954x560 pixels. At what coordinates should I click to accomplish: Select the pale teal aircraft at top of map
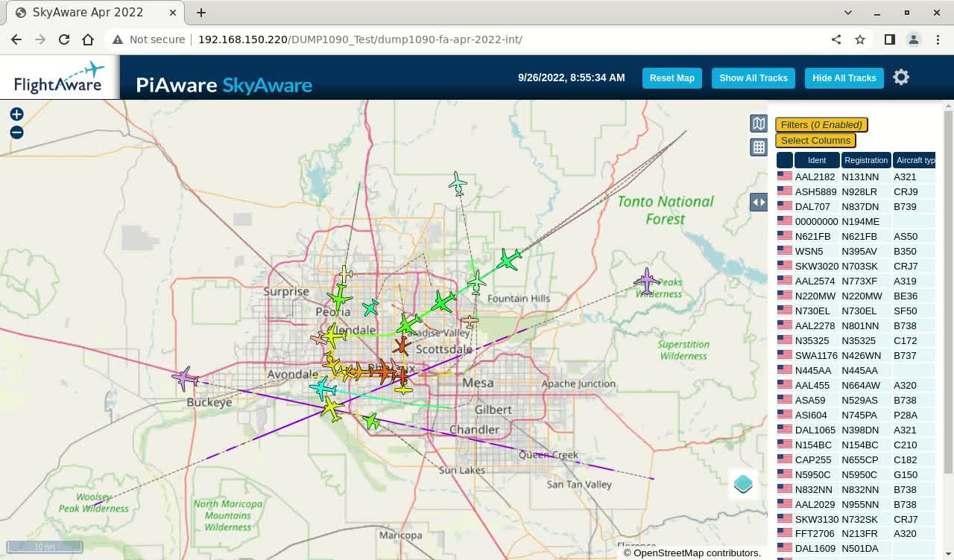coord(458,182)
